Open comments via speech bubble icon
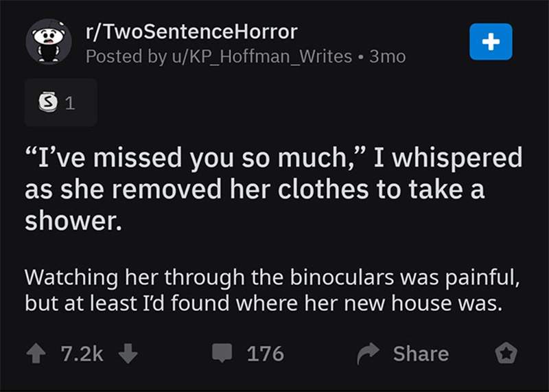The height and width of the screenshot is (392, 549). [222, 353]
